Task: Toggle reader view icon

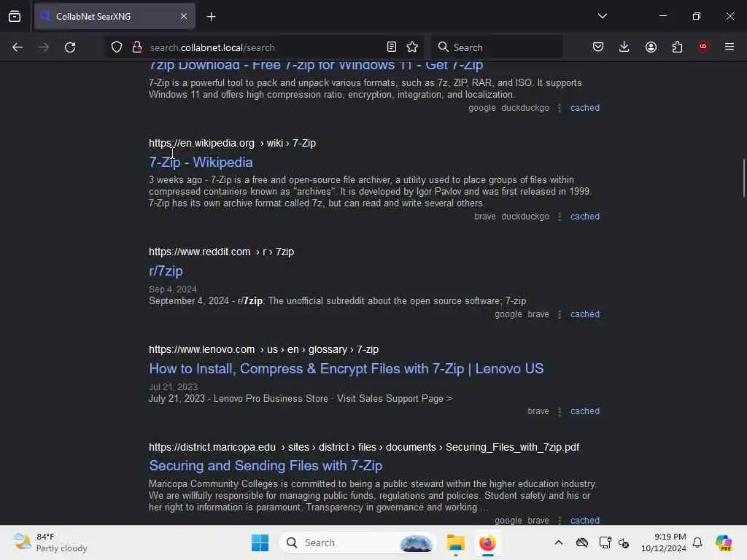Action: [392, 47]
